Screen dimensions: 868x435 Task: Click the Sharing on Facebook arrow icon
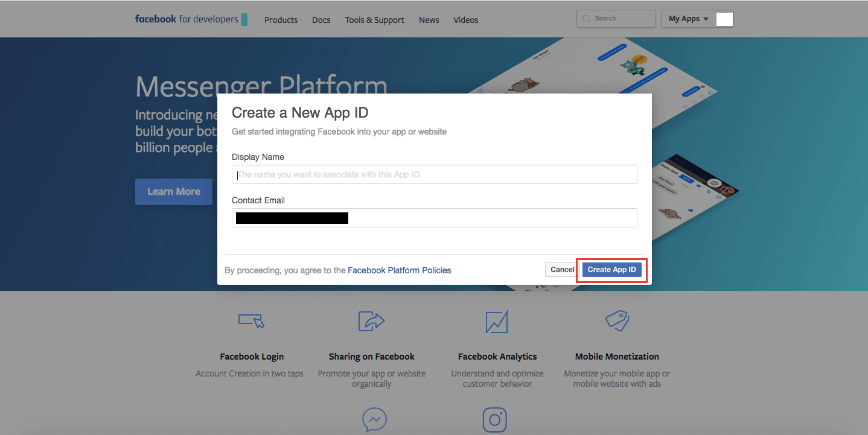372,321
